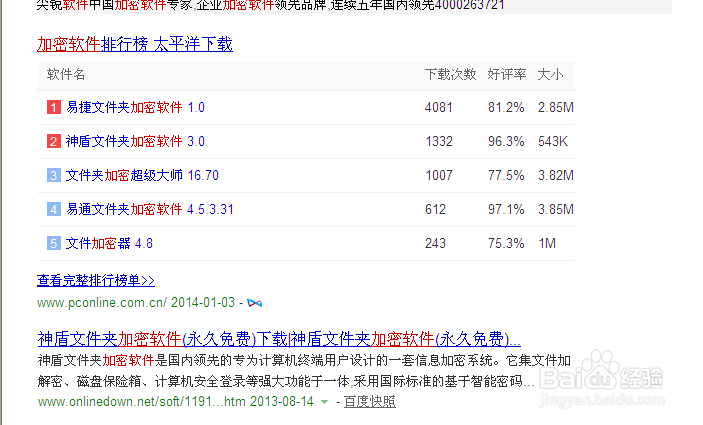Click the 软件名 column header
The image size is (703, 425).
tap(65, 74)
